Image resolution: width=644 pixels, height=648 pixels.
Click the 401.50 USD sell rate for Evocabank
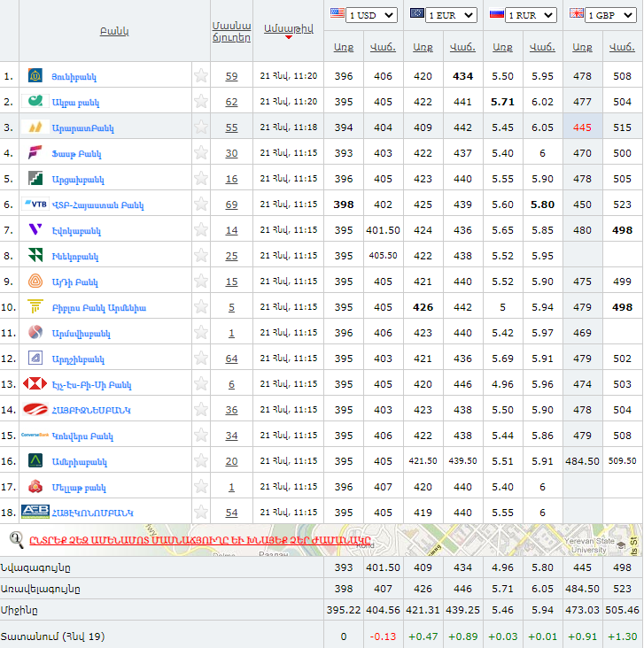pyautogui.click(x=383, y=230)
